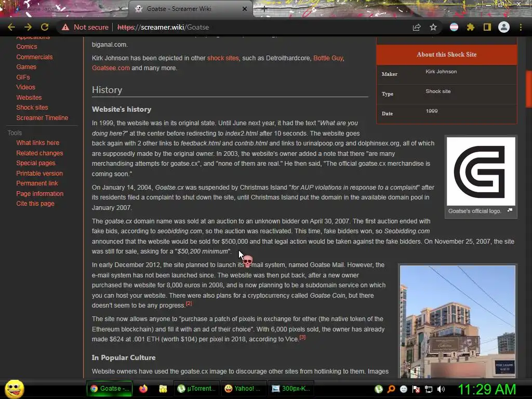This screenshot has width=532, height=399.
Task: Open the Page information link
Action: pyautogui.click(x=39, y=194)
